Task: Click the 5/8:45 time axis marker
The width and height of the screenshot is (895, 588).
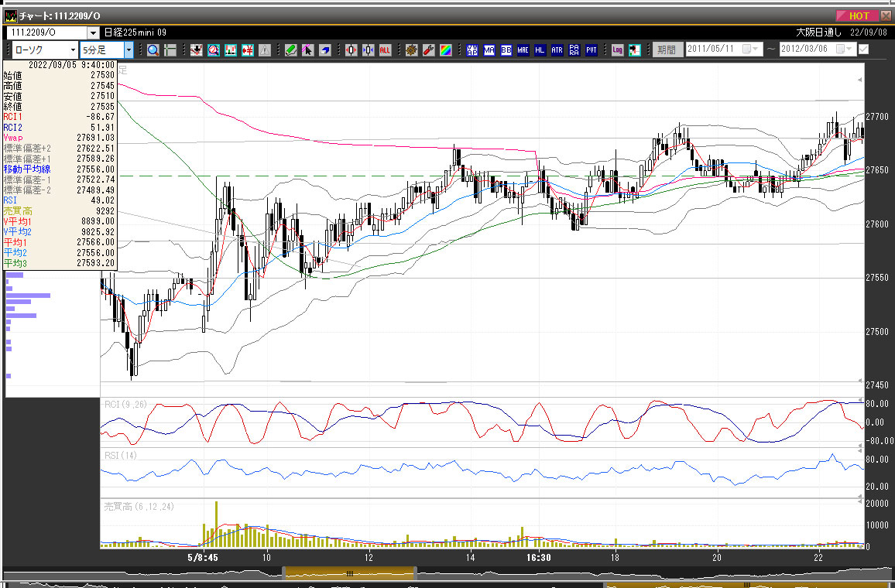Action: tap(203, 557)
